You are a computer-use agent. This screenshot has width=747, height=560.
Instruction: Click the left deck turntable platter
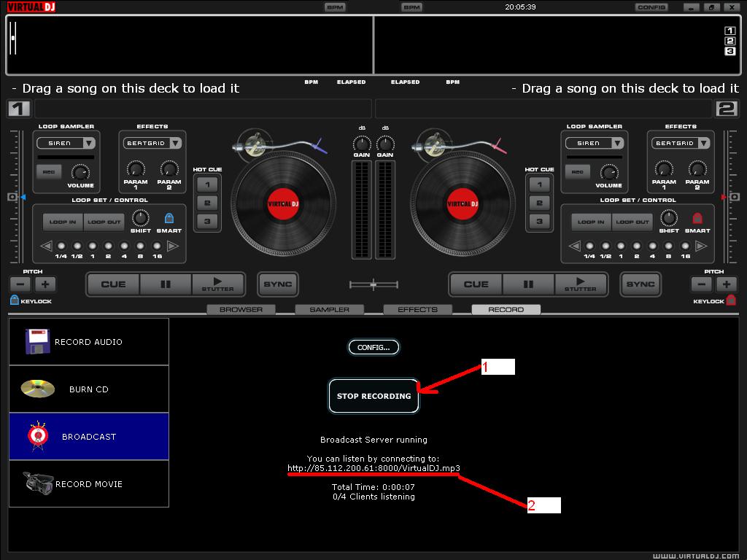pyautogui.click(x=284, y=204)
